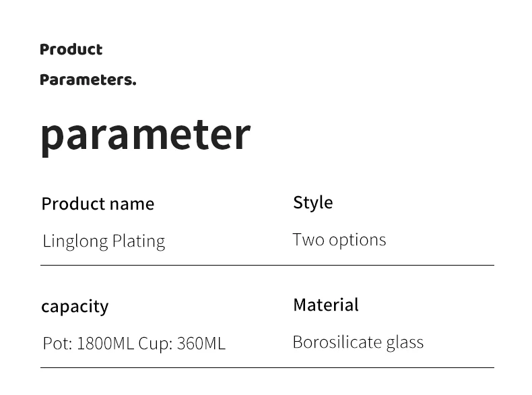This screenshot has height=395, width=532.
Task: Click the bold "Product" heading word
Action: coord(71,49)
